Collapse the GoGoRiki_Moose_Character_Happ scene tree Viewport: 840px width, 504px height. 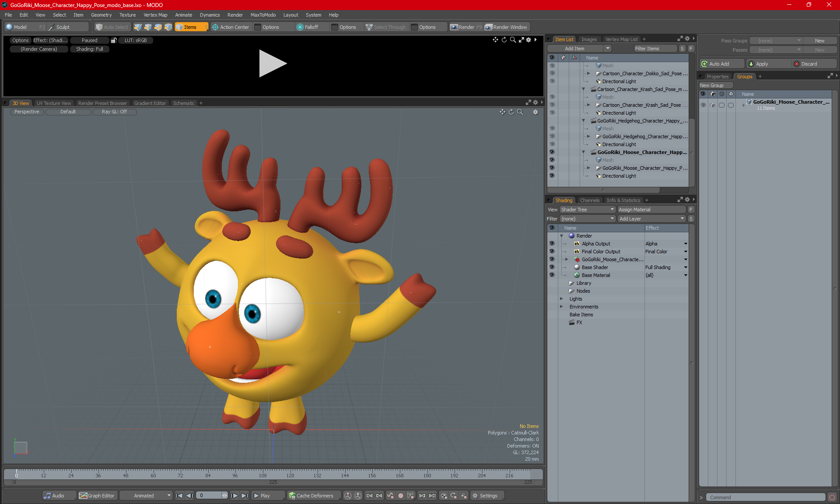click(x=583, y=152)
